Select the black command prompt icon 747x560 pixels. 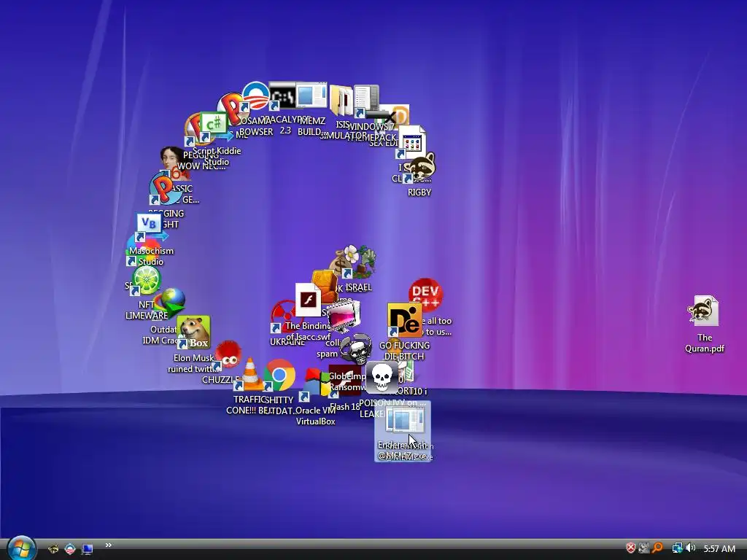(x=282, y=97)
